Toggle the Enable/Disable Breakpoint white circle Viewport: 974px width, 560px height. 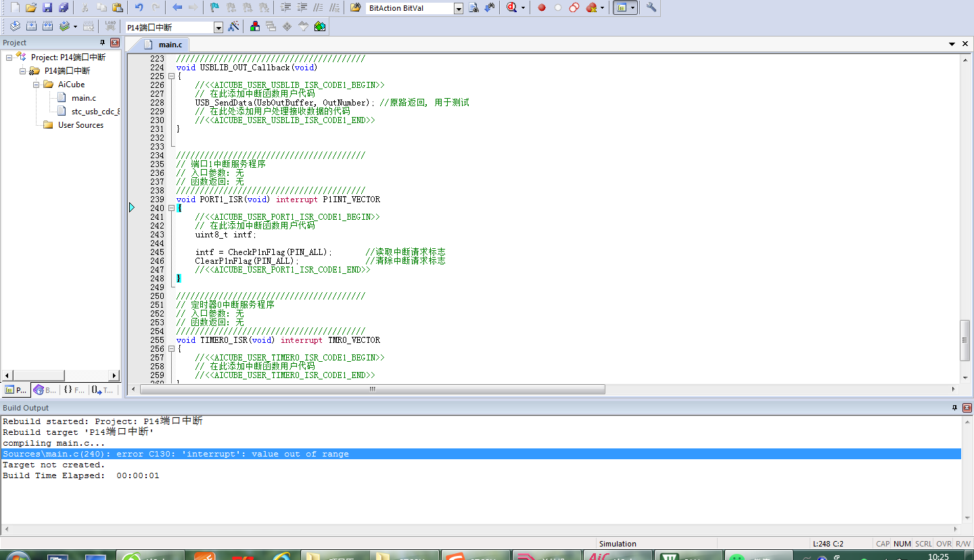coord(557,8)
